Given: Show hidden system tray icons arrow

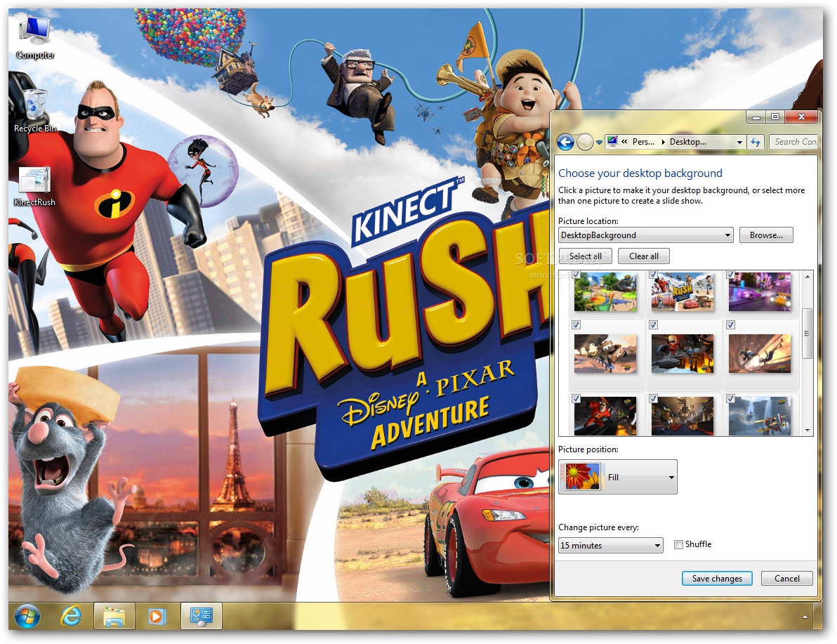Looking at the screenshot, I should (805, 617).
